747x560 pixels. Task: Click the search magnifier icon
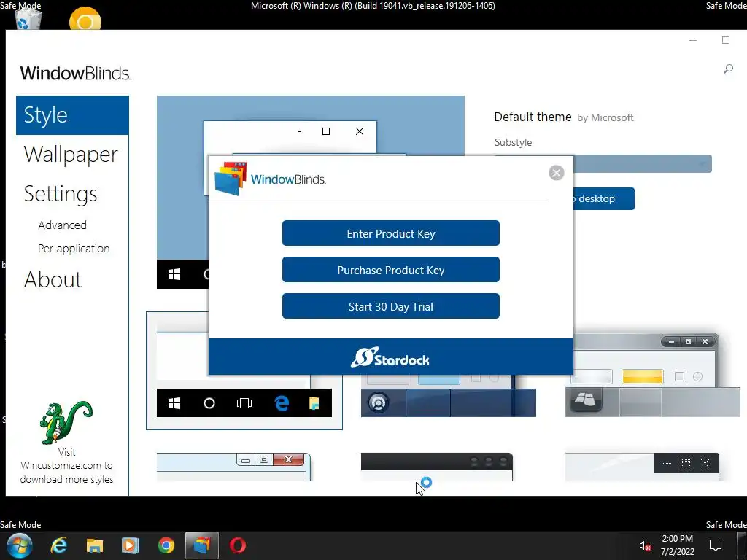[728, 69]
